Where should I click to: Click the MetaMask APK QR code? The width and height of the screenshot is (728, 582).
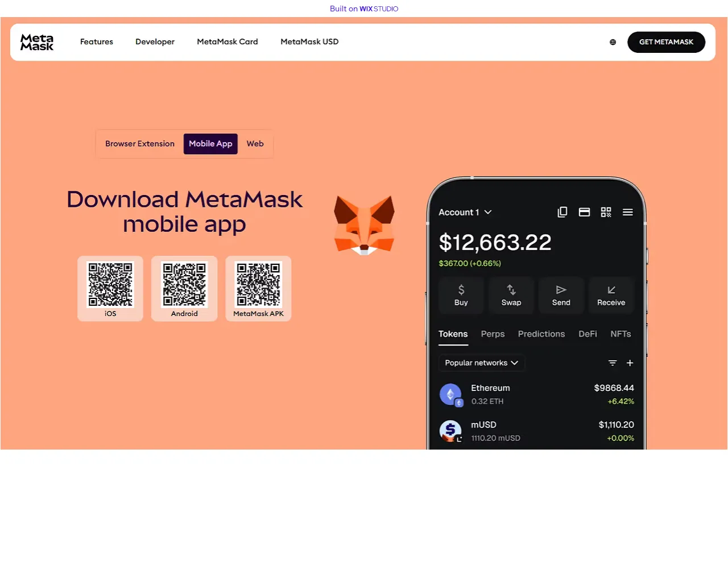point(258,284)
